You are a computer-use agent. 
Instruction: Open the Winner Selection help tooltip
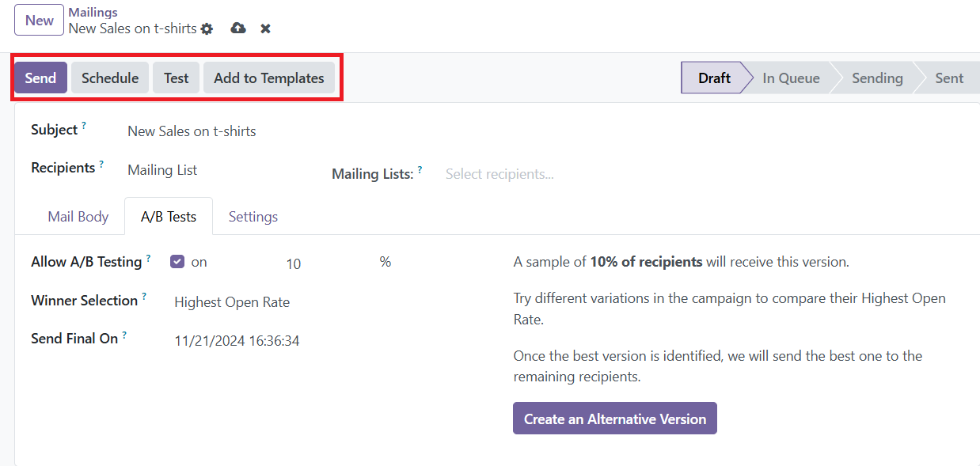[x=144, y=297]
